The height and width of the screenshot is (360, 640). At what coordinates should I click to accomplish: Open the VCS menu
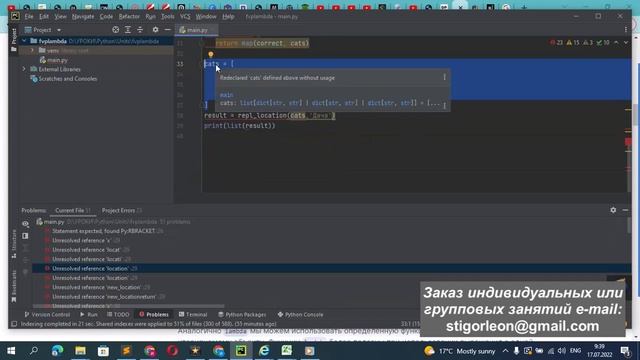pos(185,17)
